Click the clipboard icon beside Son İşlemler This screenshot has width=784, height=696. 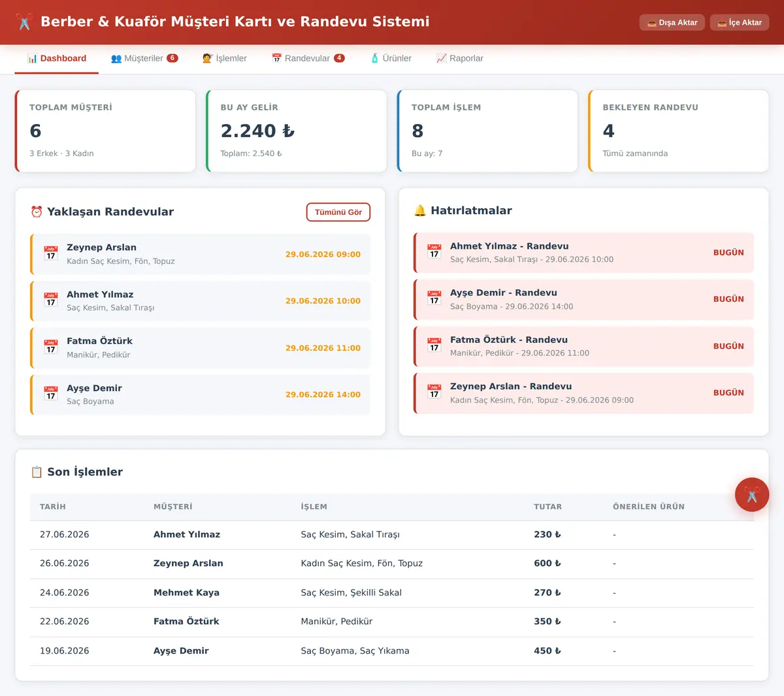point(37,472)
